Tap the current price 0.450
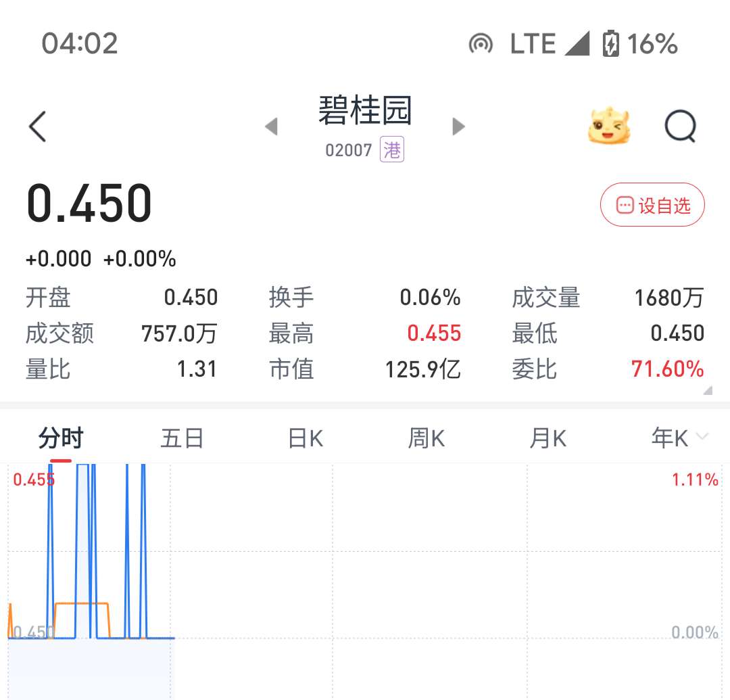The height and width of the screenshot is (700, 730). 89,203
